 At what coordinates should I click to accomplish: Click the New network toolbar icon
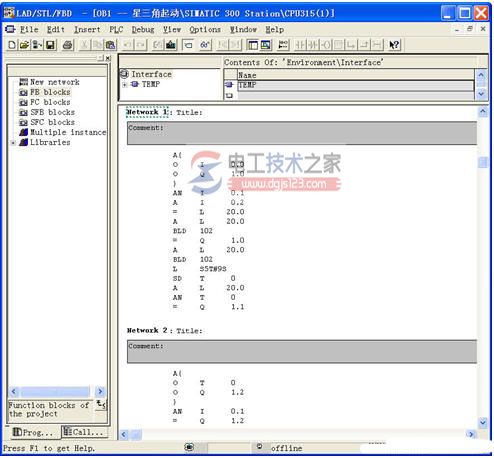pos(283,45)
